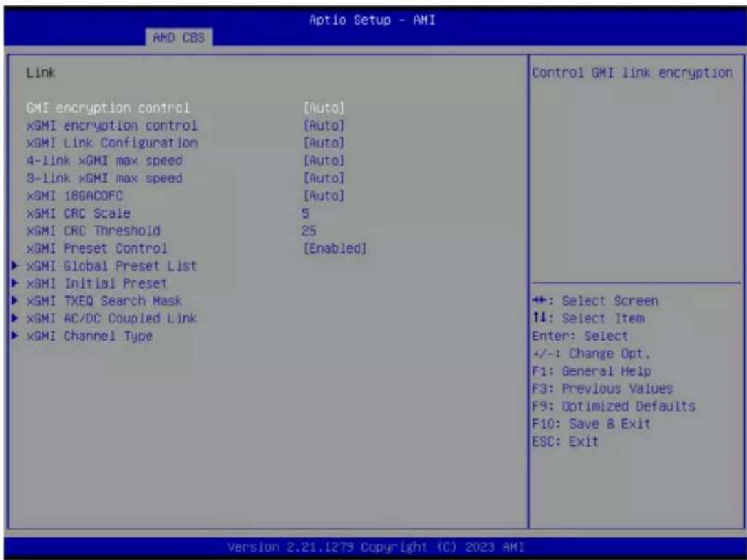
Task: Click the Version 2.21.1279 copyright footer
Action: (376, 547)
